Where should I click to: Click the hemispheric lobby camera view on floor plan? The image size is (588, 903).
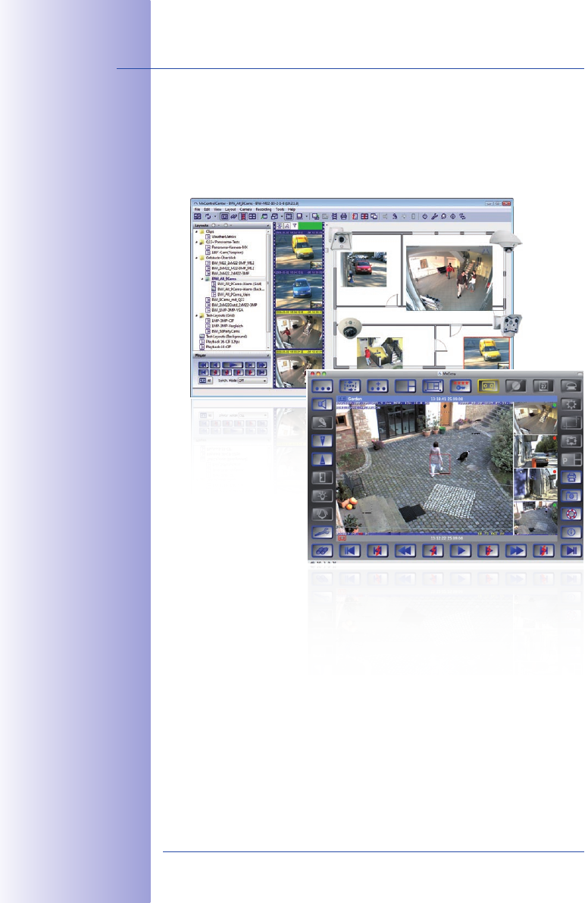[449, 278]
